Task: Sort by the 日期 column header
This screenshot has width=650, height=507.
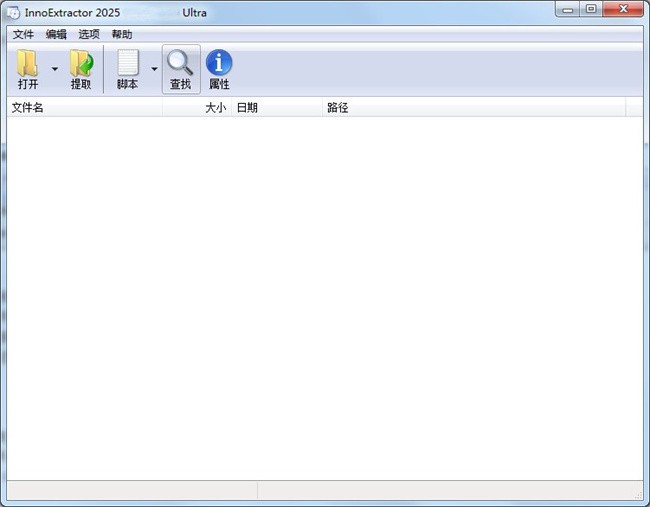Action: [277, 108]
